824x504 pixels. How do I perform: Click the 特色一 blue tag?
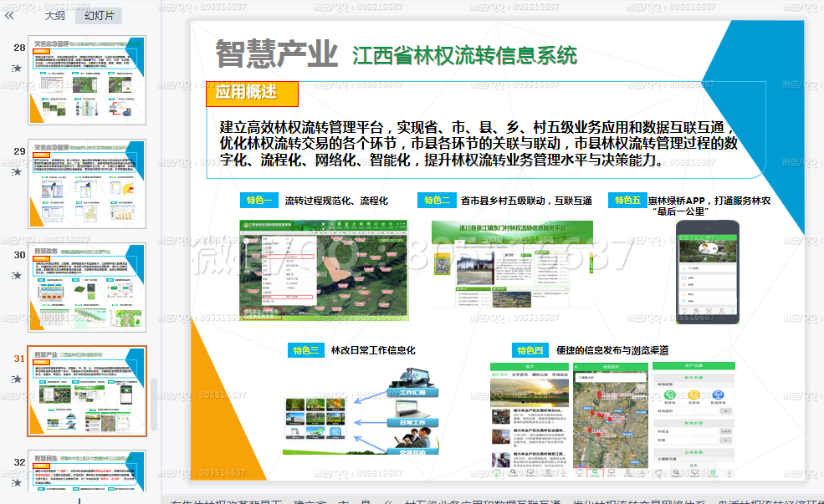click(x=259, y=200)
